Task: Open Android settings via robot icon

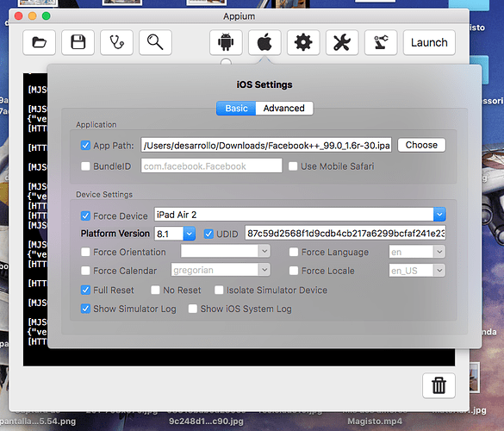Action: (226, 42)
